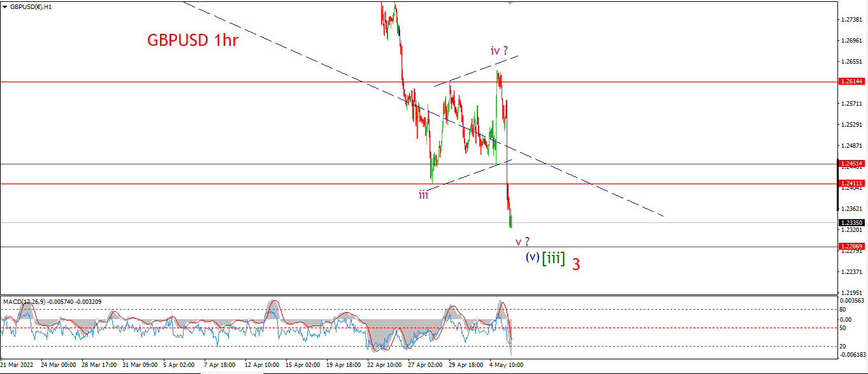Select the red 3 wave label
This screenshot has width=868, height=374.
(575, 264)
